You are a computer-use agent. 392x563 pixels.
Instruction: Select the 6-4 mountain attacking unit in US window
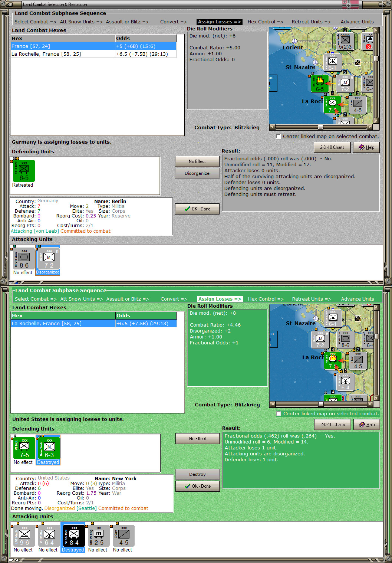pyautogui.click(x=49, y=536)
